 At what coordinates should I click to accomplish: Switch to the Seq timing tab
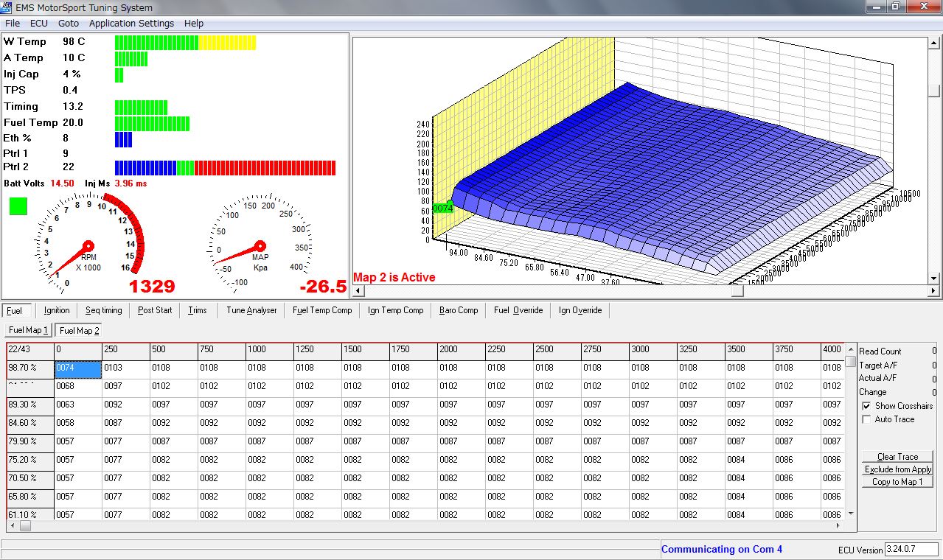pos(104,310)
